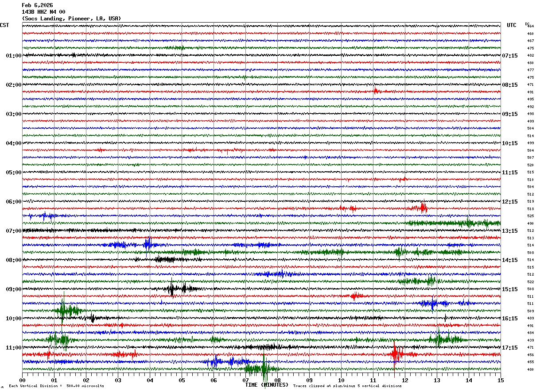The image size is (536, 392).
Task: Click the DC value '439'
Action: [x=530, y=340]
